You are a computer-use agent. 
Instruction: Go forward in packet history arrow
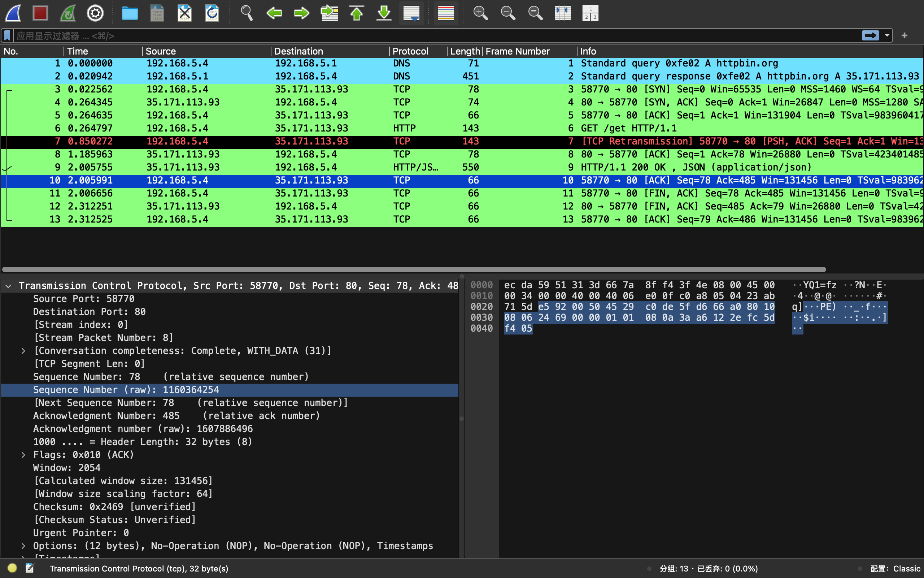pyautogui.click(x=302, y=13)
